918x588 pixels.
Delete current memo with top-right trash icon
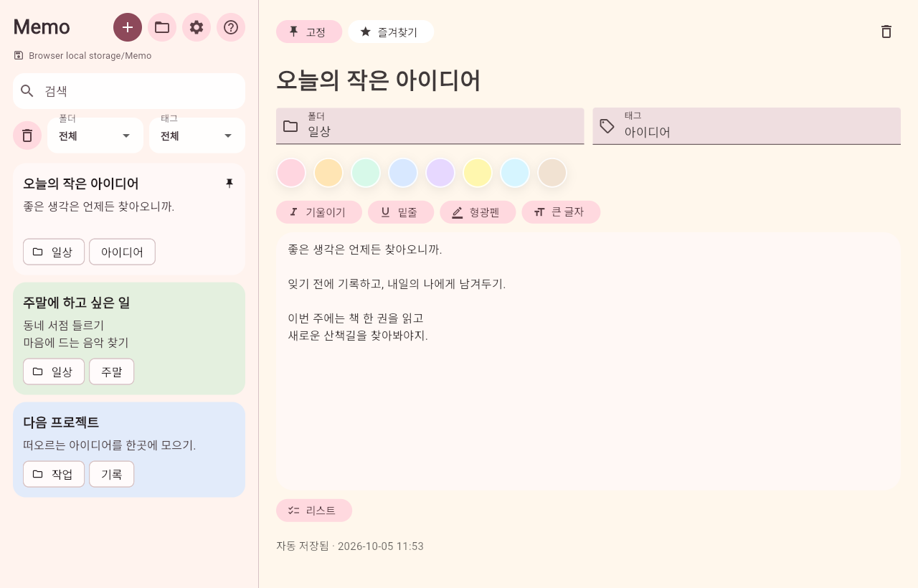click(886, 32)
